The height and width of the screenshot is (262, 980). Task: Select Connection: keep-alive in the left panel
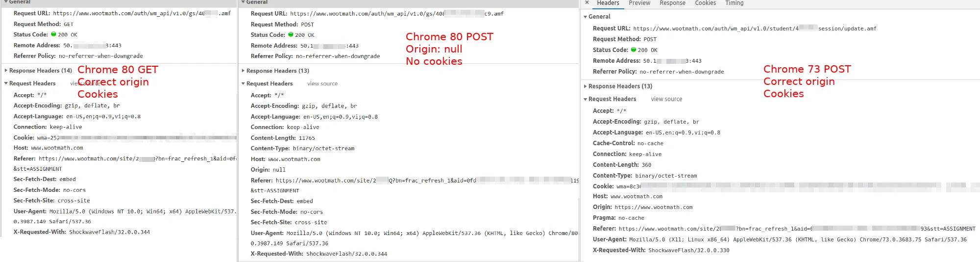tap(48, 127)
